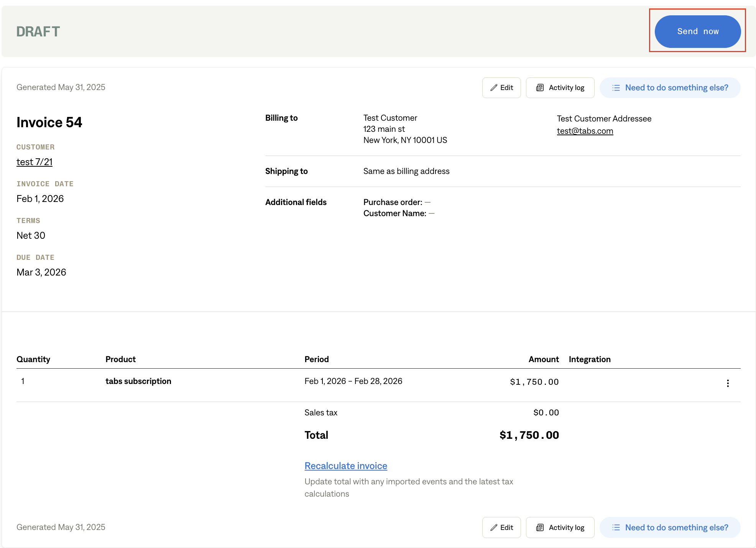Click the $1,750.00 line item amount

tap(534, 382)
